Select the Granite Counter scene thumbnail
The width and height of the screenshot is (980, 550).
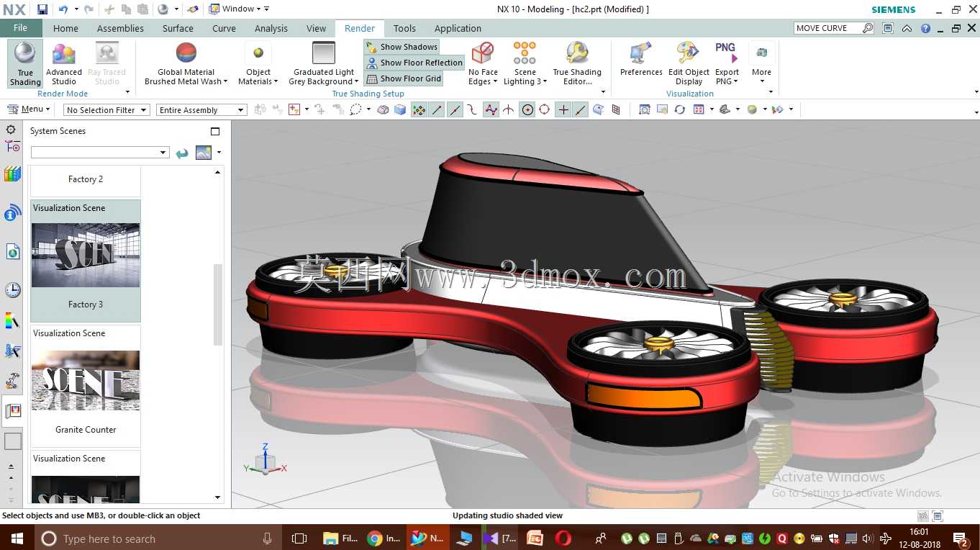[86, 380]
